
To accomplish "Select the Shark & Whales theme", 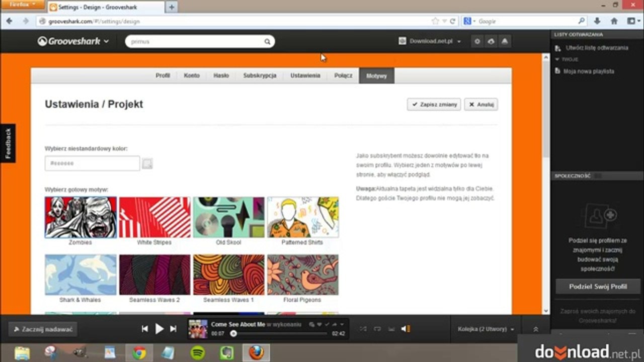I will coord(80,275).
